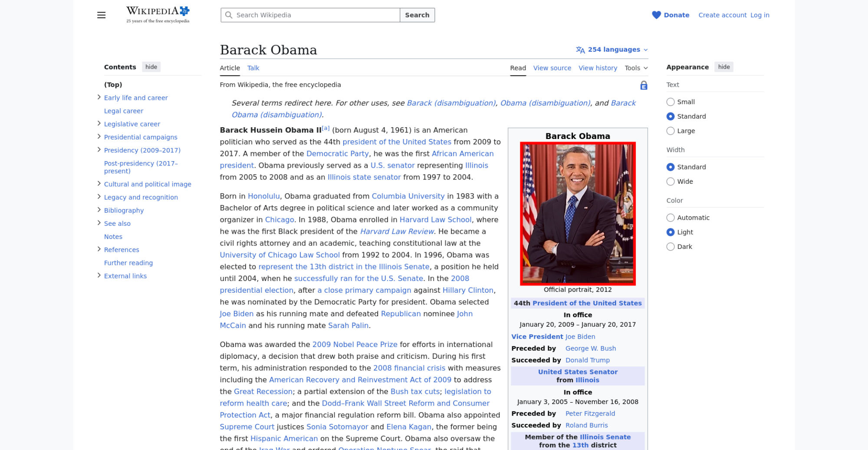The image size is (868, 450).
Task: Click the Obama official portrait image
Action: click(x=578, y=214)
